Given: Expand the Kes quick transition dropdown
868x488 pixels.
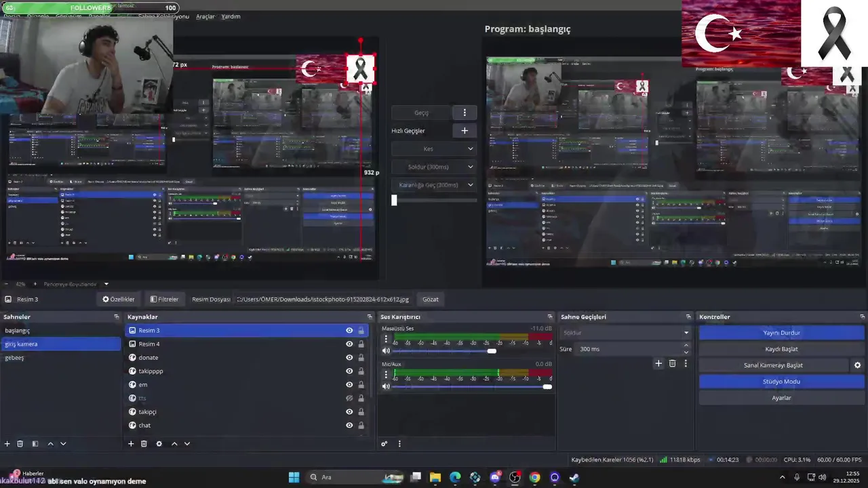Looking at the screenshot, I should pos(470,148).
